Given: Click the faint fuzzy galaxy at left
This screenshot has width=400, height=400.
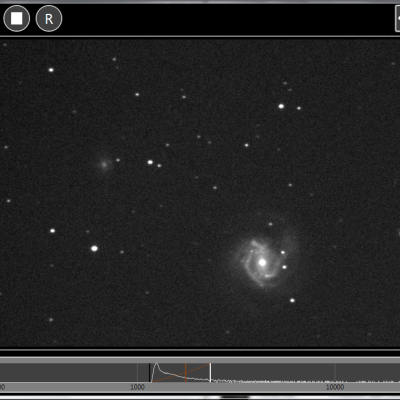Looking at the screenshot, I should (x=104, y=164).
